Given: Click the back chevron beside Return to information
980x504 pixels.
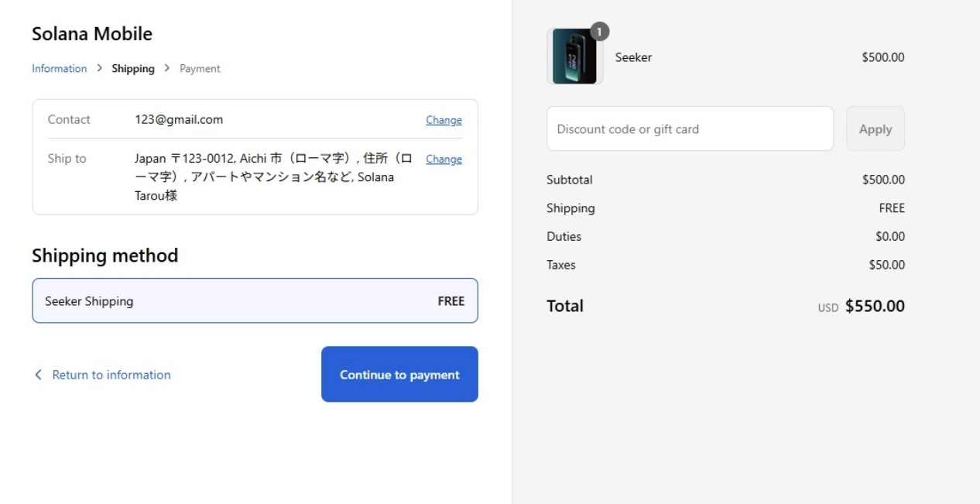Looking at the screenshot, I should (38, 375).
